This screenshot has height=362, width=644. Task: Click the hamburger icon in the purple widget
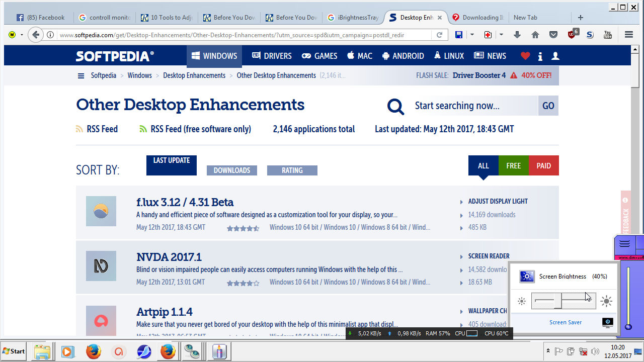(624, 244)
